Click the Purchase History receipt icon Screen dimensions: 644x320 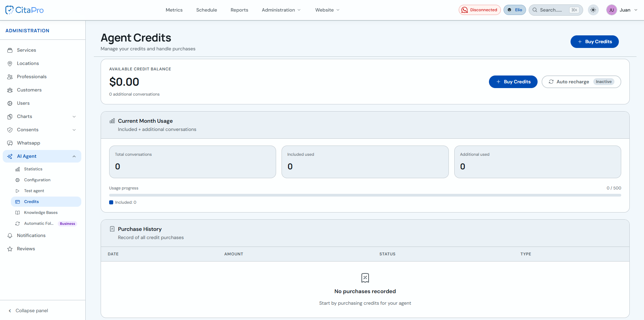pyautogui.click(x=112, y=229)
